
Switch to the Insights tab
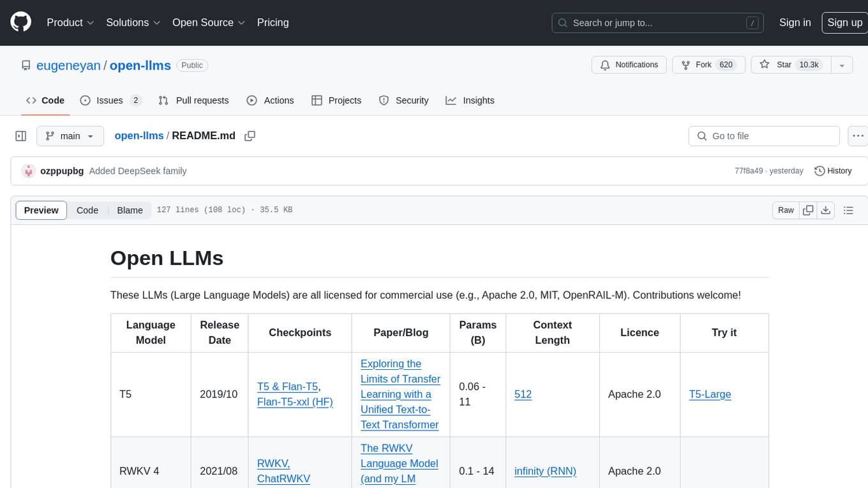pyautogui.click(x=470, y=100)
